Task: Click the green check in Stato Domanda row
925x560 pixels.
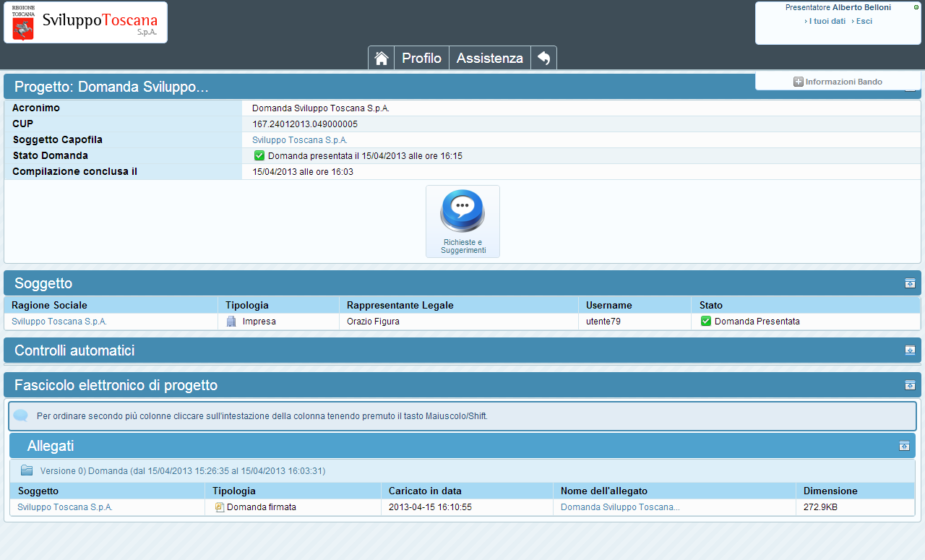Action: click(259, 155)
